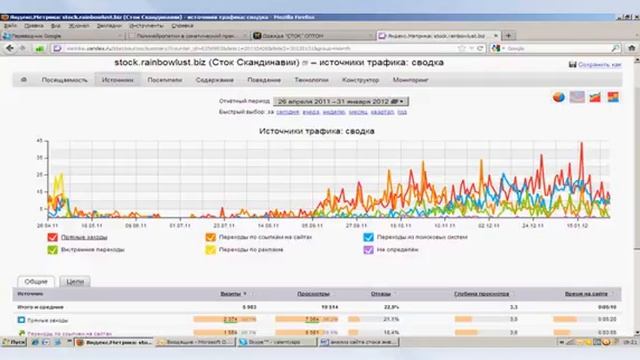Image resolution: width=640 pixels, height=360 pixels.
Task: Click the Прямые заходы legend label link
Action: (84, 237)
